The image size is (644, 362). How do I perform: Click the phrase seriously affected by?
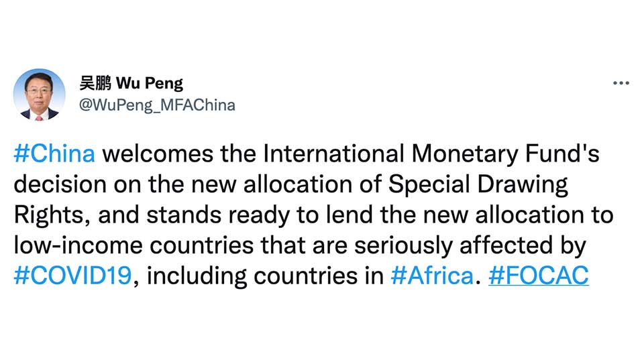point(470,245)
